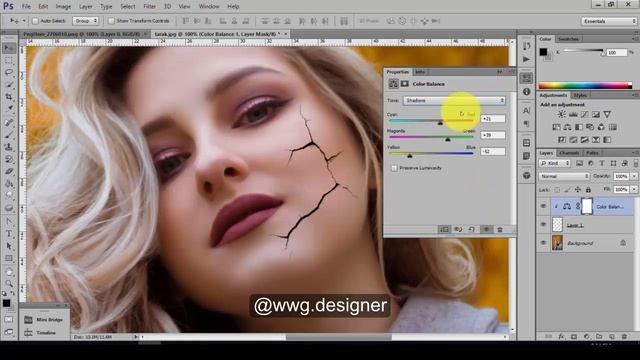Toggle adjustment visibility eye in Properties footer
This screenshot has height=360, width=640.
(486, 229)
